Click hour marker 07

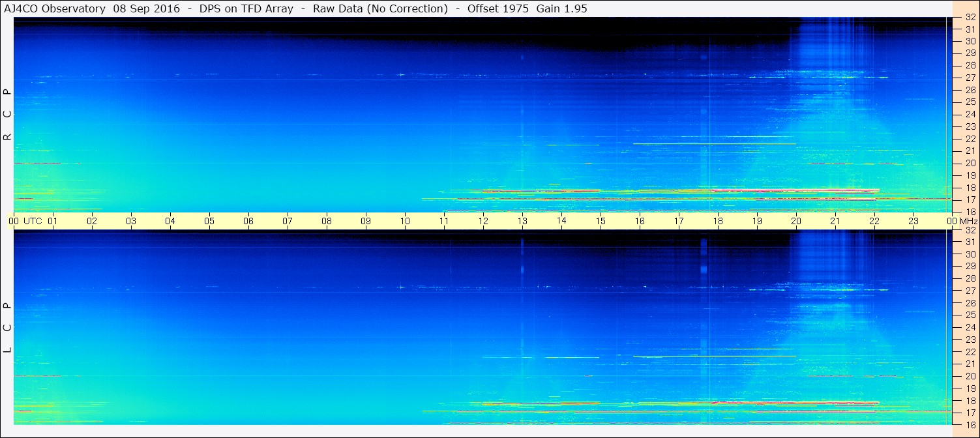coord(288,221)
